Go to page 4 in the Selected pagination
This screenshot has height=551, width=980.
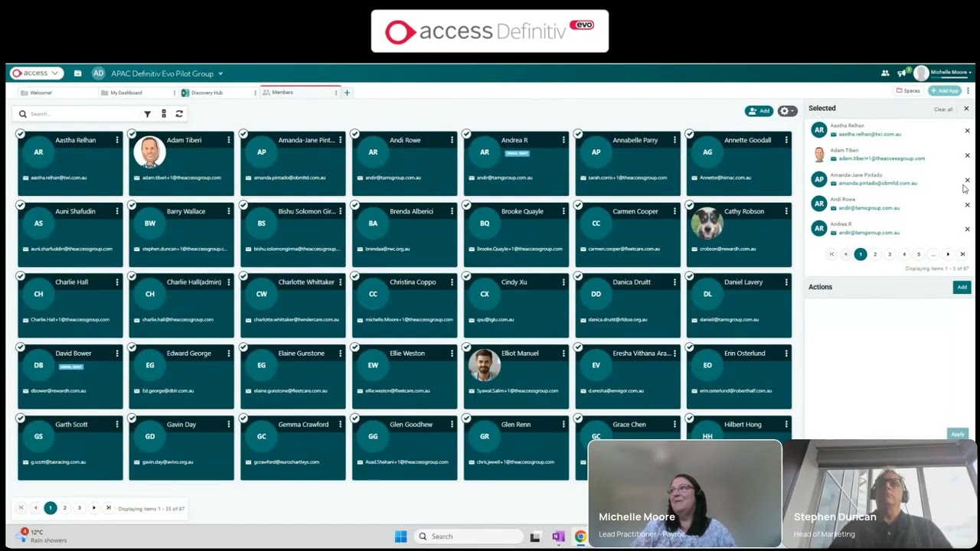[904, 254]
